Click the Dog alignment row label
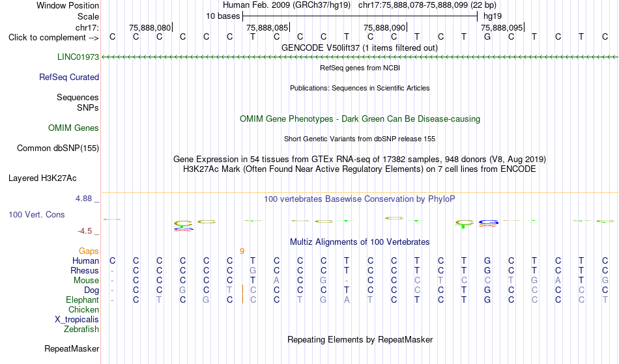Viewport: 619px width, 364px height. (91, 290)
